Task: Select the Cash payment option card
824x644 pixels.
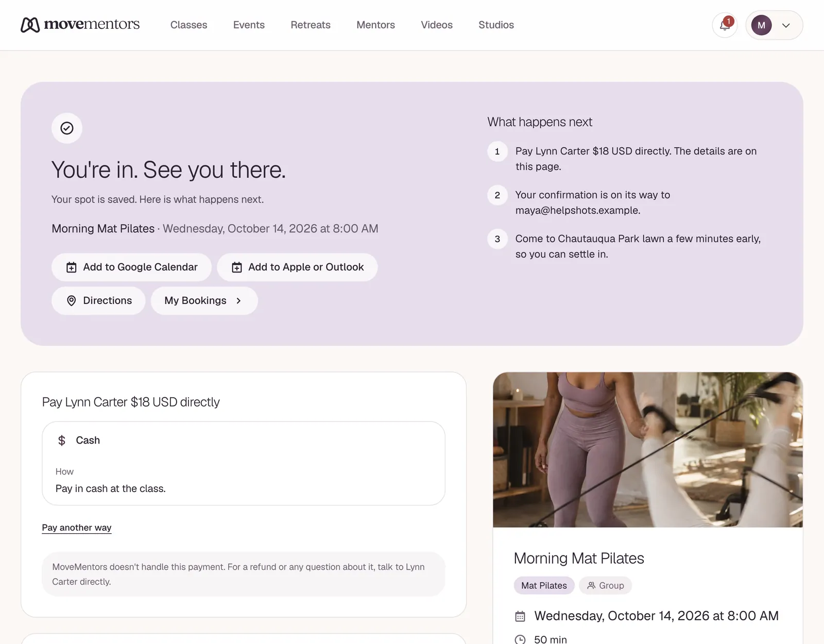Action: [244, 463]
